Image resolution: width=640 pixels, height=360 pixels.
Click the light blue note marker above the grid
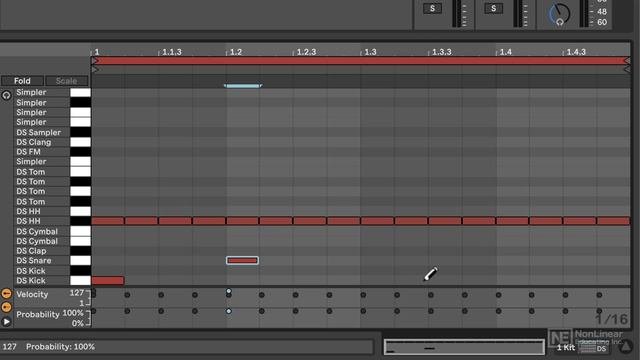pos(243,86)
